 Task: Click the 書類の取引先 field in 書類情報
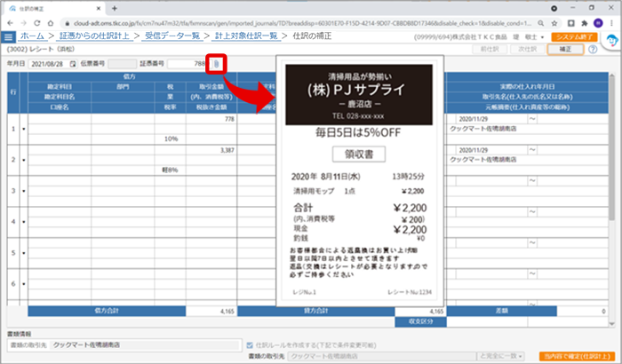click(x=146, y=345)
